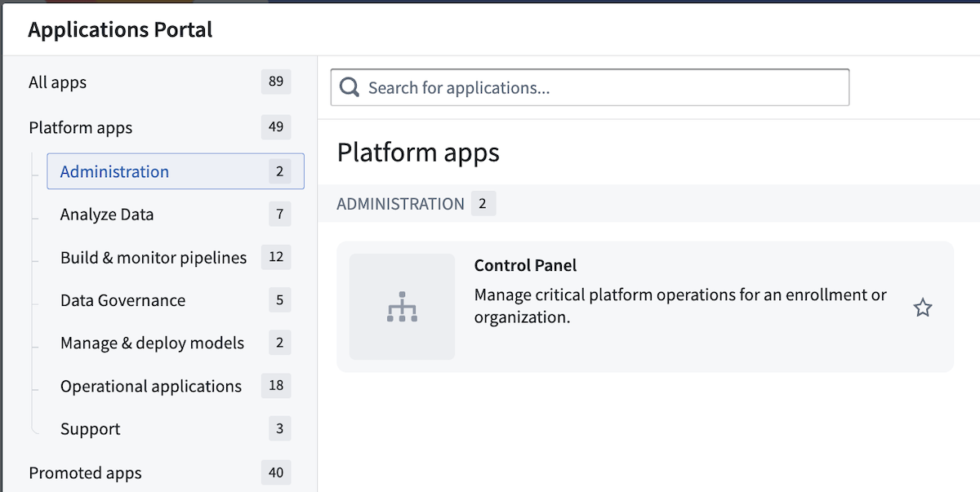Favorite Control Panel with the star icon
The image size is (980, 492).
tap(923, 308)
